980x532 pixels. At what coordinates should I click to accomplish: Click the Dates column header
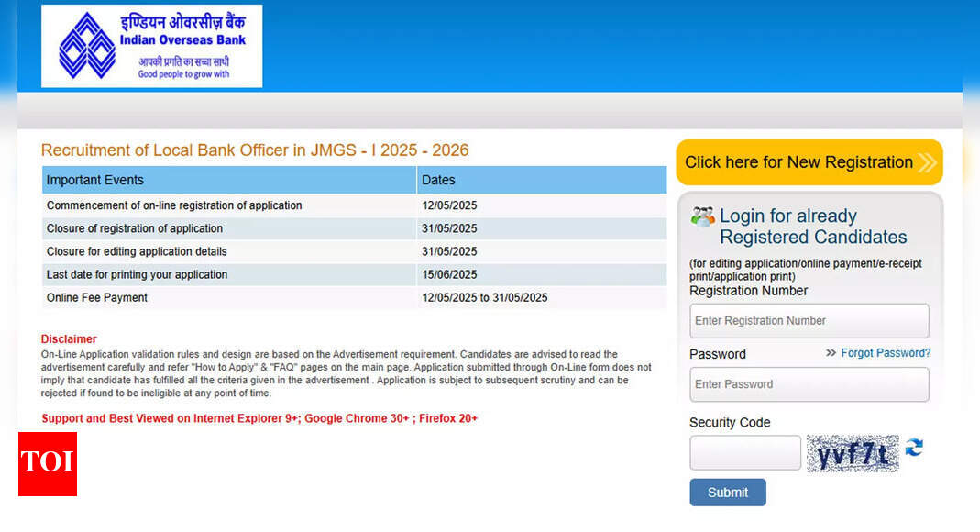pos(541,180)
